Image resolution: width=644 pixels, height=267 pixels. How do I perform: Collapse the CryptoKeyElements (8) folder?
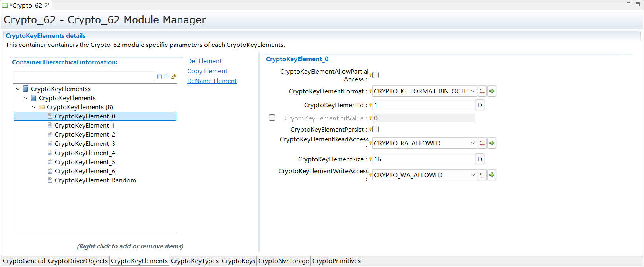[34, 107]
